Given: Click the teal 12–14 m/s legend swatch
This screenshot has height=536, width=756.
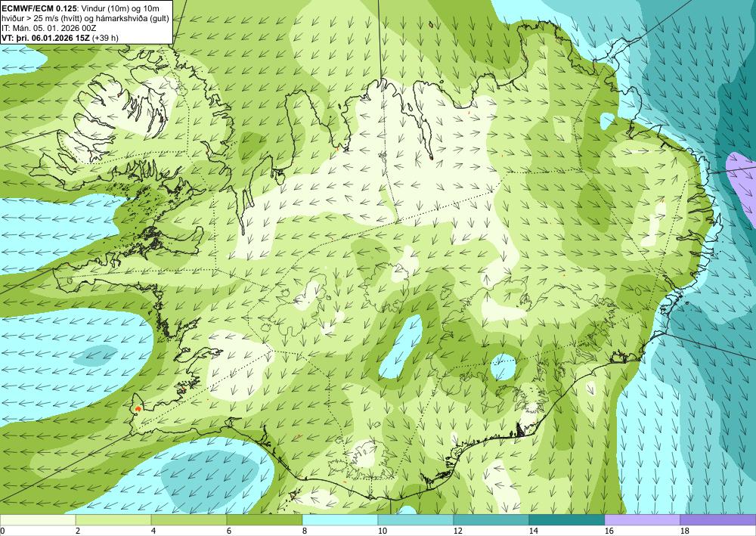Looking at the screenshot, I should (x=491, y=520).
